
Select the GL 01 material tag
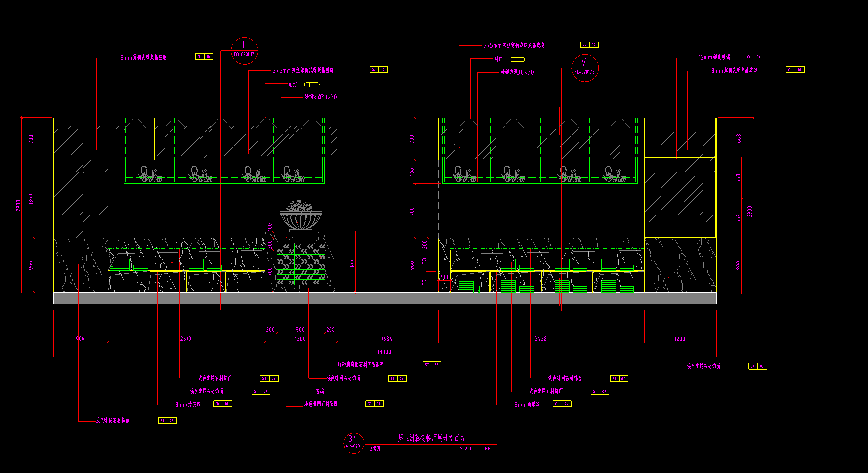753,57
